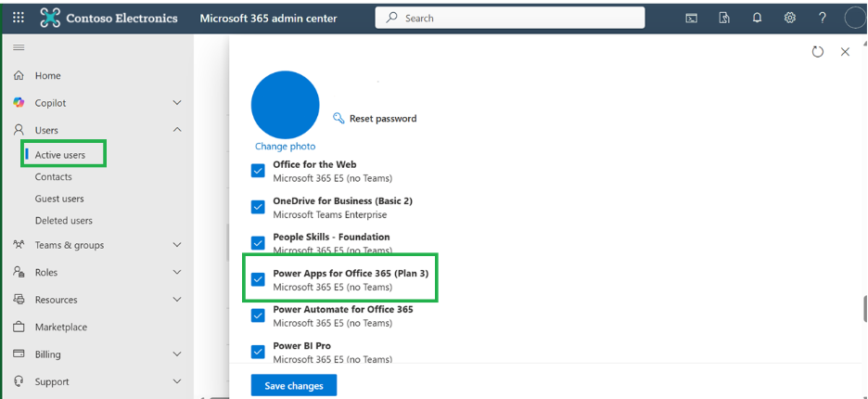Focus the Search input field
Screen dimensions: 868x399
click(x=510, y=18)
